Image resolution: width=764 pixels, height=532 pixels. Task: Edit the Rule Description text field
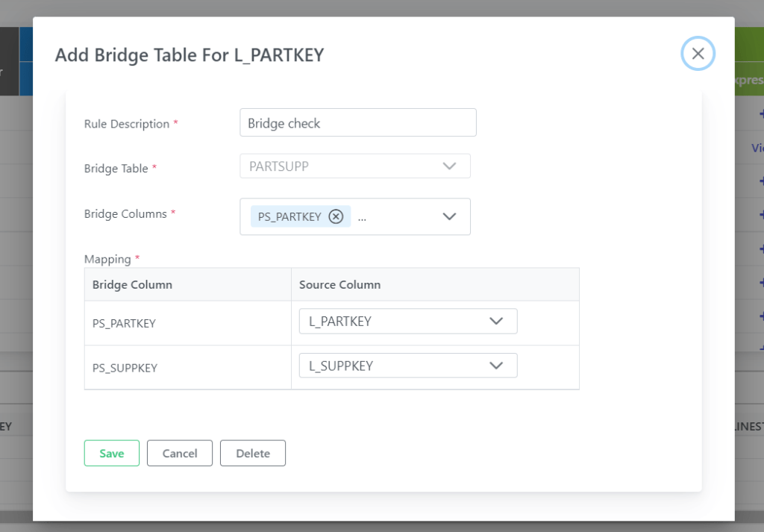tap(357, 122)
